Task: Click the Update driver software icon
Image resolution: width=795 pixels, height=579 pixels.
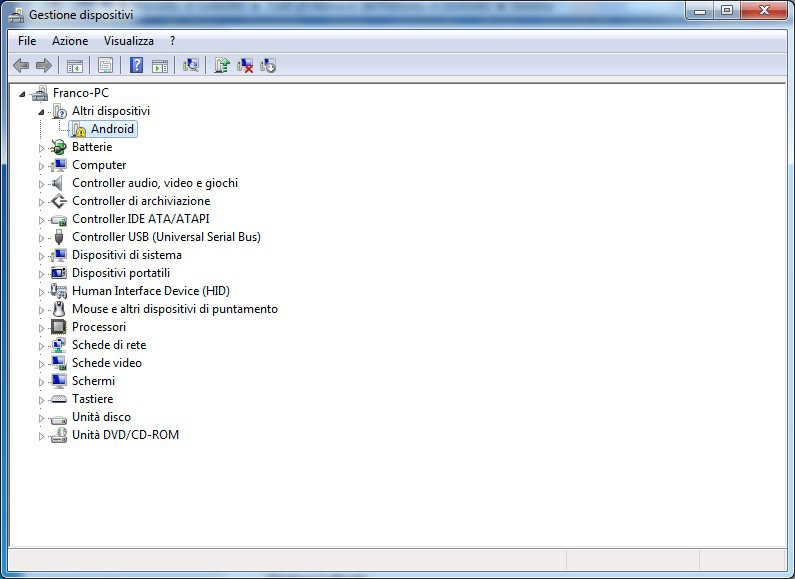Action: click(222, 65)
